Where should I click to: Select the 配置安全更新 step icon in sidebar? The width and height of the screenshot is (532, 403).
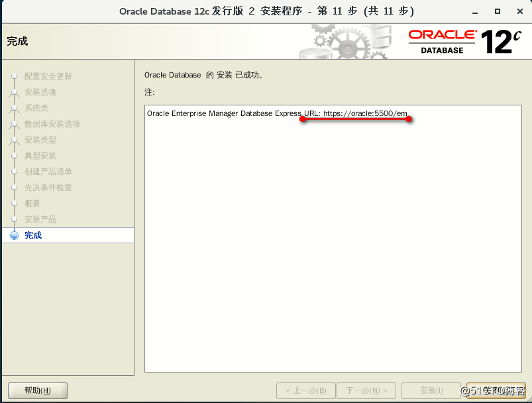[x=15, y=76]
